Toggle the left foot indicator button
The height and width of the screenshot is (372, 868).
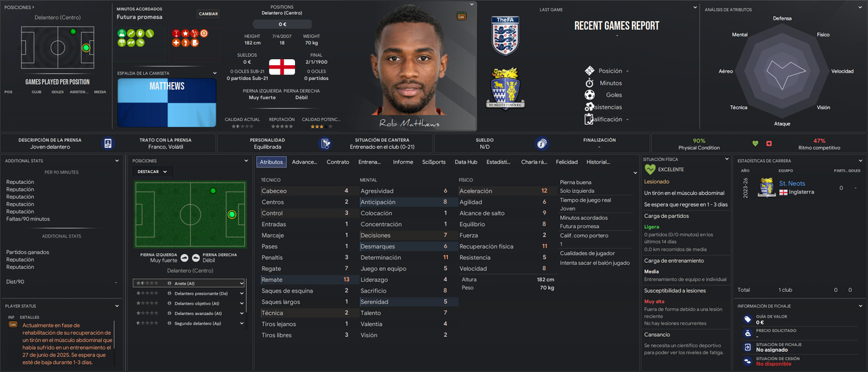coord(184,257)
